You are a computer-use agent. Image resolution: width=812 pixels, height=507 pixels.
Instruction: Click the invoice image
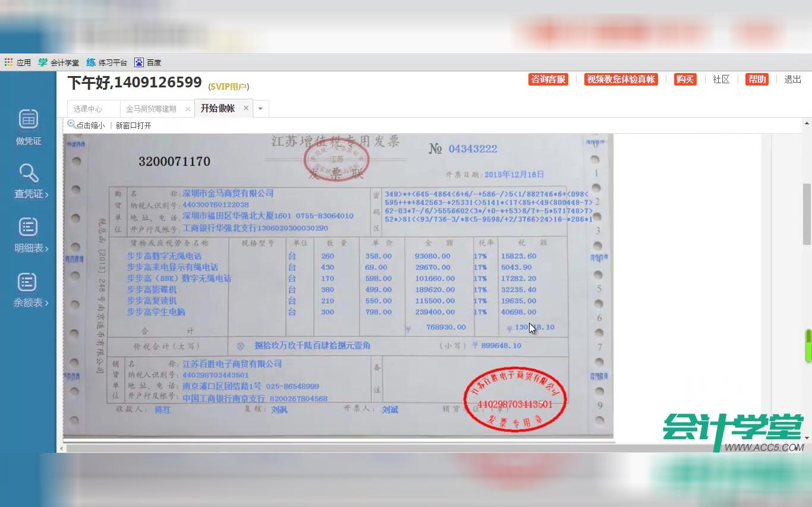(338, 285)
